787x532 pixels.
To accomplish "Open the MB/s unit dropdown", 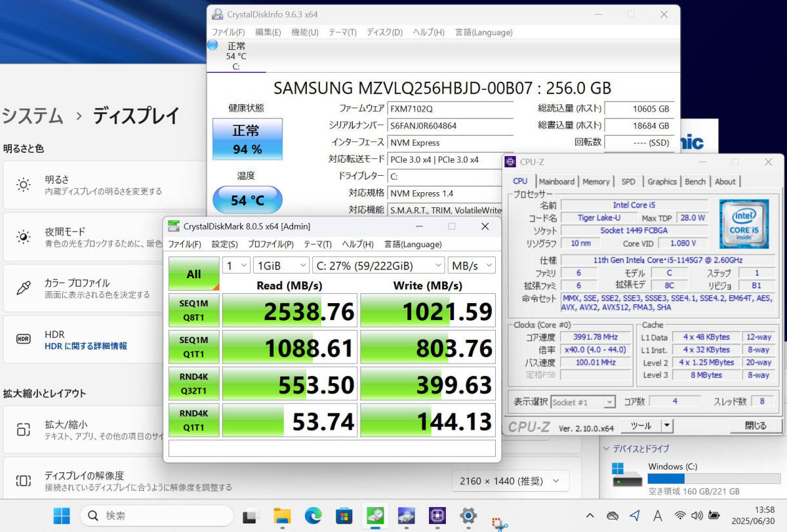I will coord(472,265).
